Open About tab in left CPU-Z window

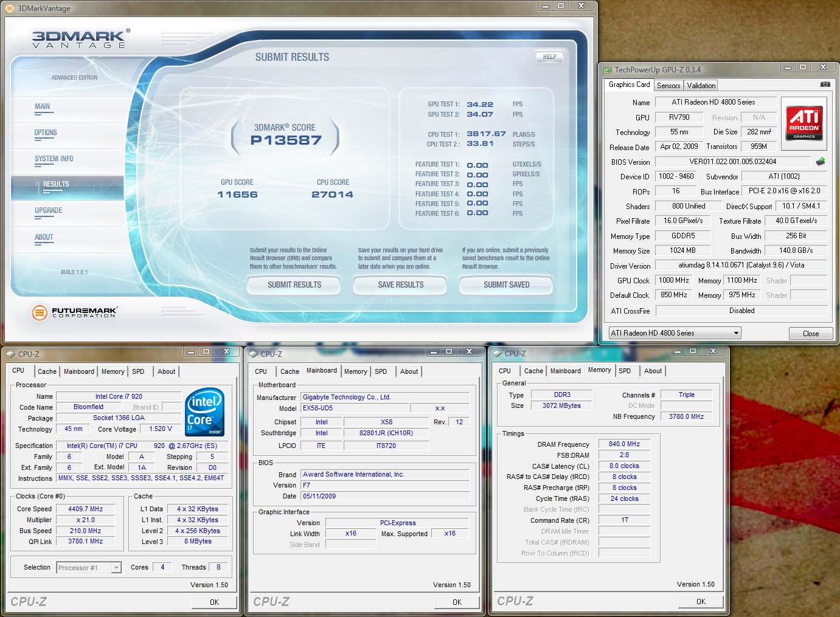pos(167,371)
